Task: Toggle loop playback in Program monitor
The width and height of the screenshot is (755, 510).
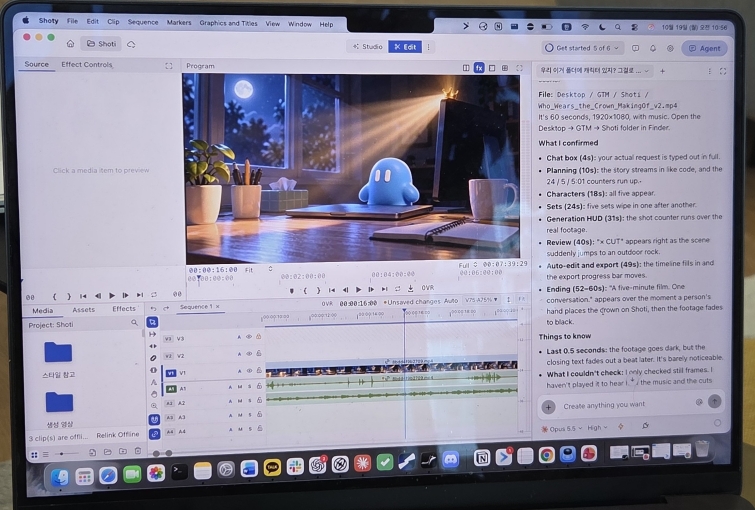Action: [x=397, y=289]
